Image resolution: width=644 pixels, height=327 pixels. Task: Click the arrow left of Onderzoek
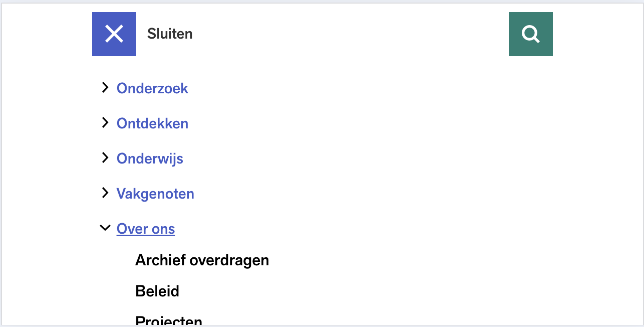click(x=105, y=88)
